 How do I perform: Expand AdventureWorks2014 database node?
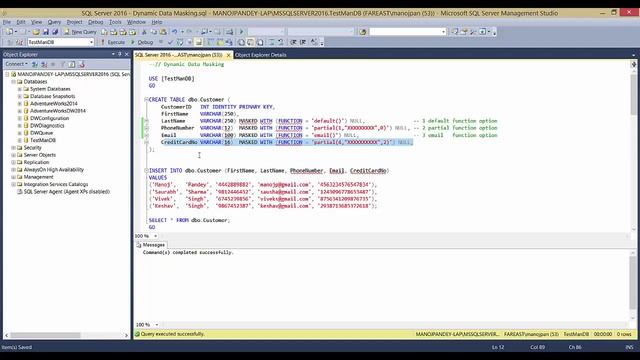click(x=20, y=104)
